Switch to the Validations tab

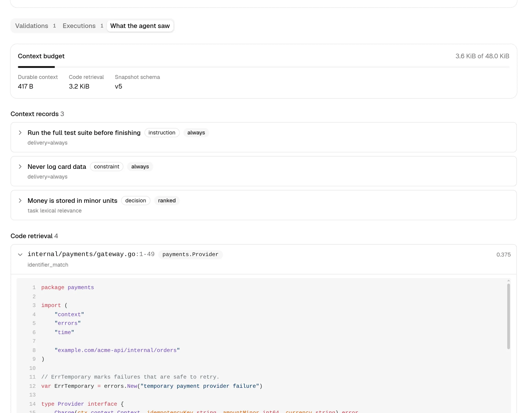click(x=36, y=26)
